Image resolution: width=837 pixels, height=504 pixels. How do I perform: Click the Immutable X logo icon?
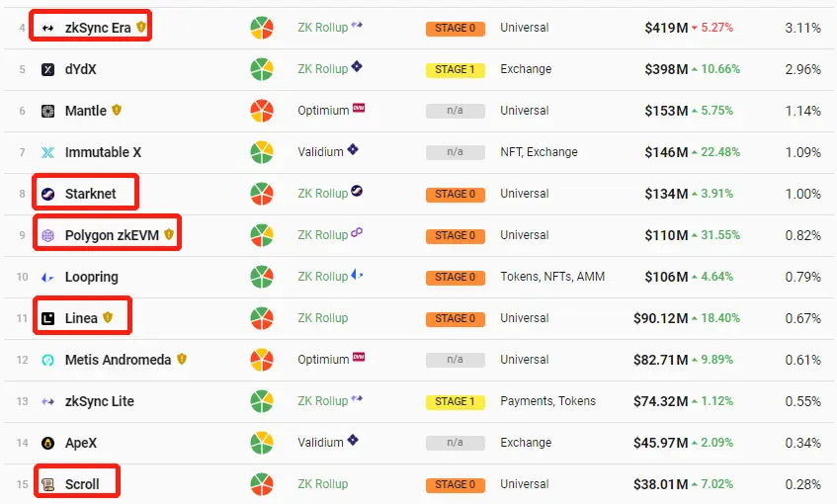(x=48, y=153)
